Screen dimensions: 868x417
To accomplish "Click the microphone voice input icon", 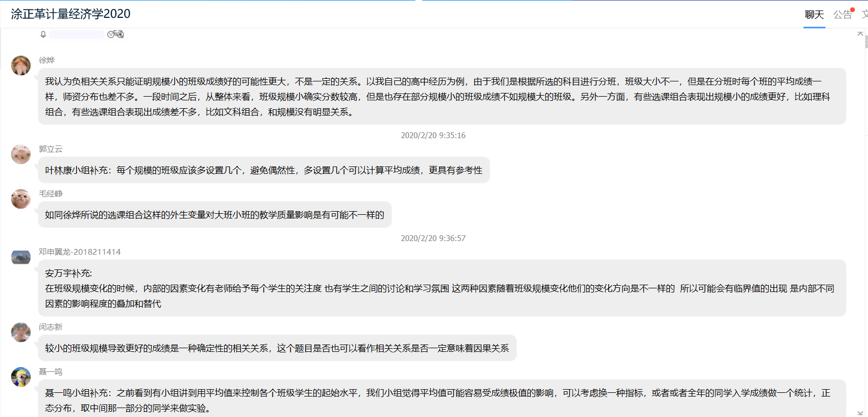I will coord(43,34).
